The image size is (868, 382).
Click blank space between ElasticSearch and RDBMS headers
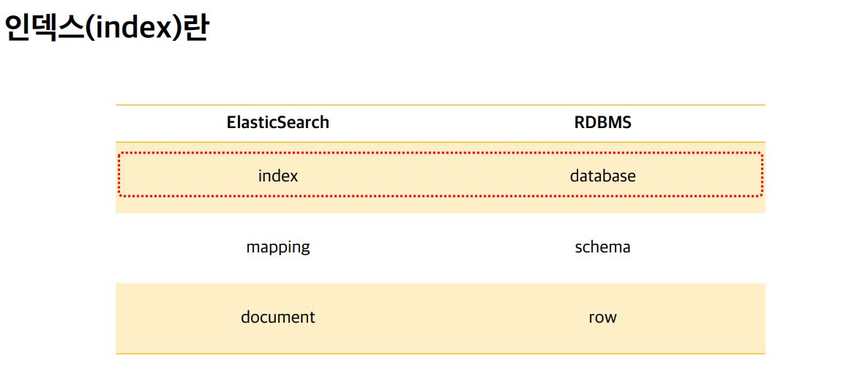tap(451, 123)
